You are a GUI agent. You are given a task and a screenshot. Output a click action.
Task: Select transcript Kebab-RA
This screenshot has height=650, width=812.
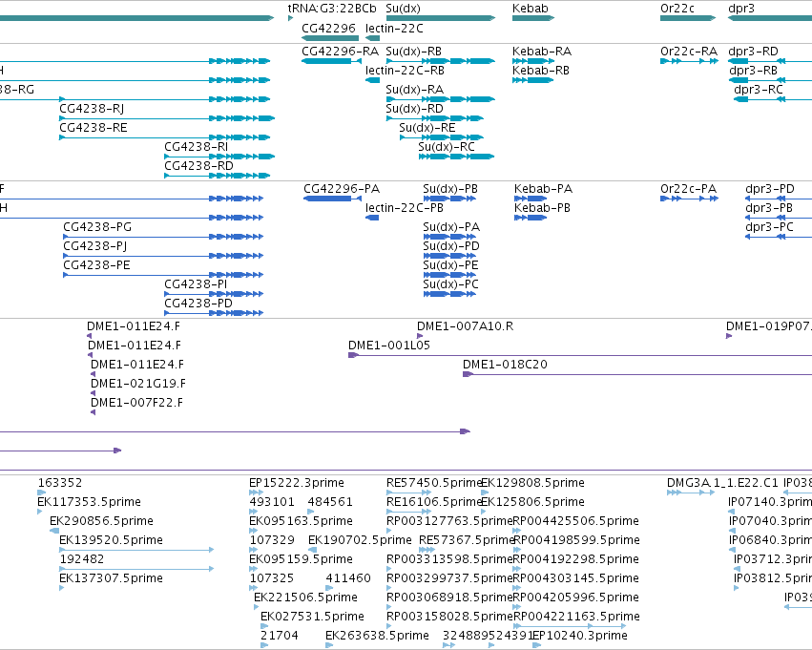(x=532, y=61)
